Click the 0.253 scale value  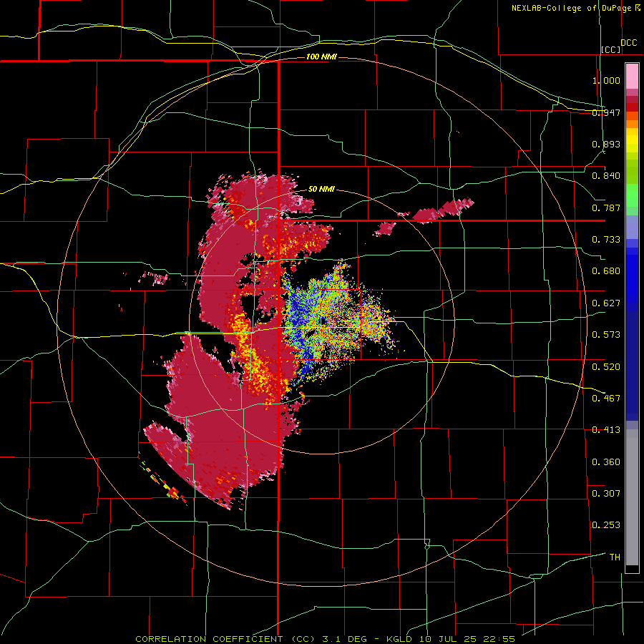click(x=606, y=525)
